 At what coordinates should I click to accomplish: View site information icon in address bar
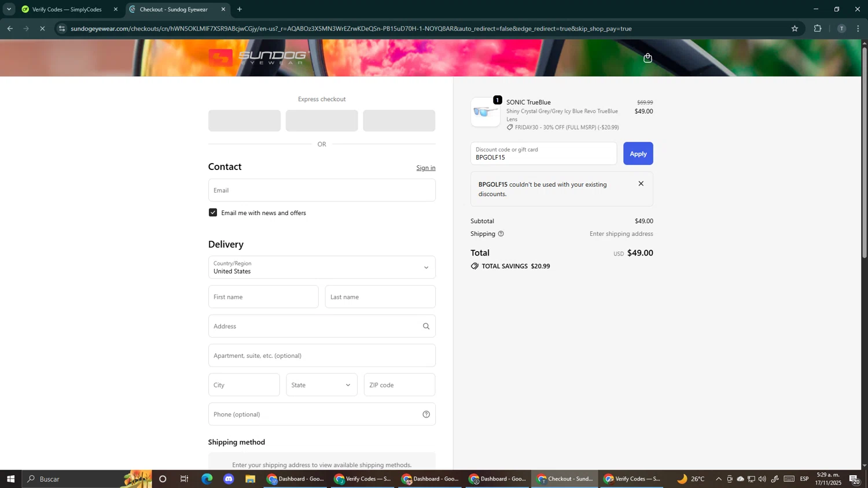(62, 28)
